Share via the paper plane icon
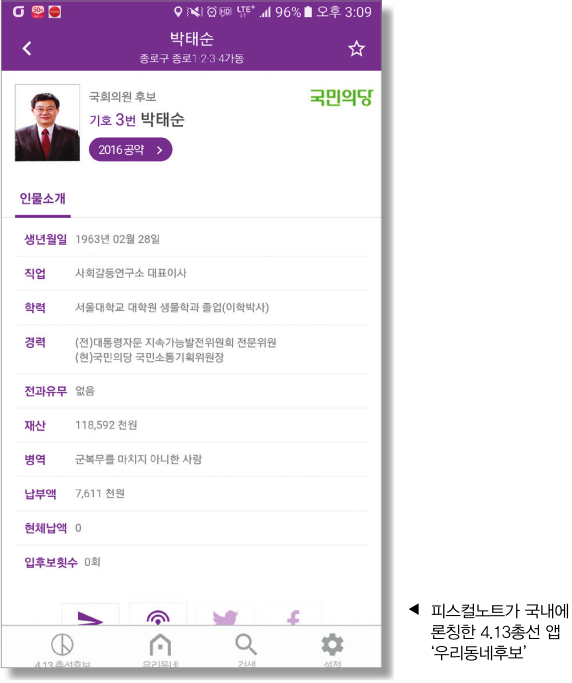 click(x=90, y=615)
